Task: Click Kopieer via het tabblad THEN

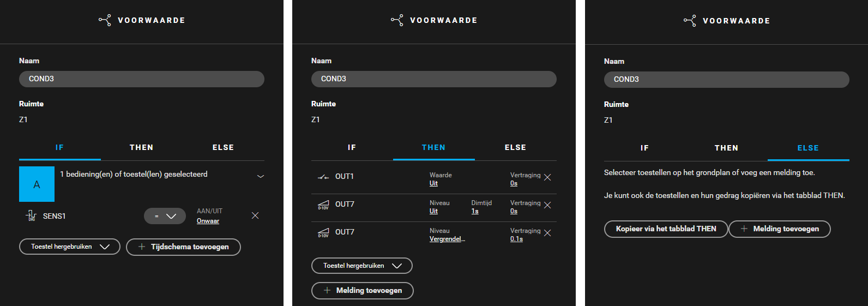Action: 666,229
